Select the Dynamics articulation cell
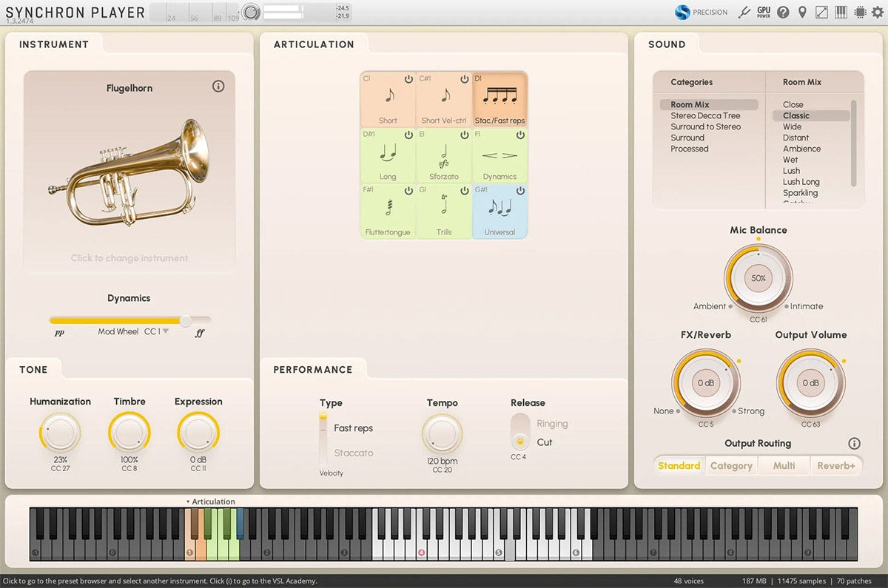The height and width of the screenshot is (588, 888). [x=500, y=155]
